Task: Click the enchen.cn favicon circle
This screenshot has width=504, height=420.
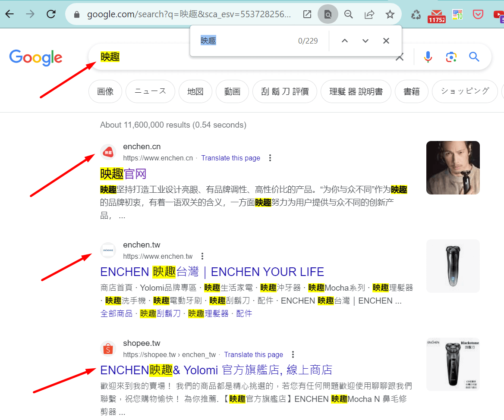Action: coord(108,152)
